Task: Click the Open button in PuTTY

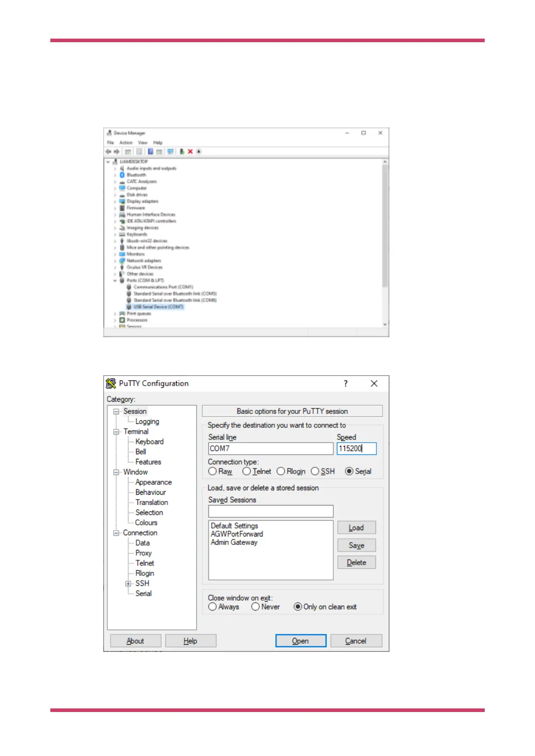Action: pyautogui.click(x=301, y=641)
